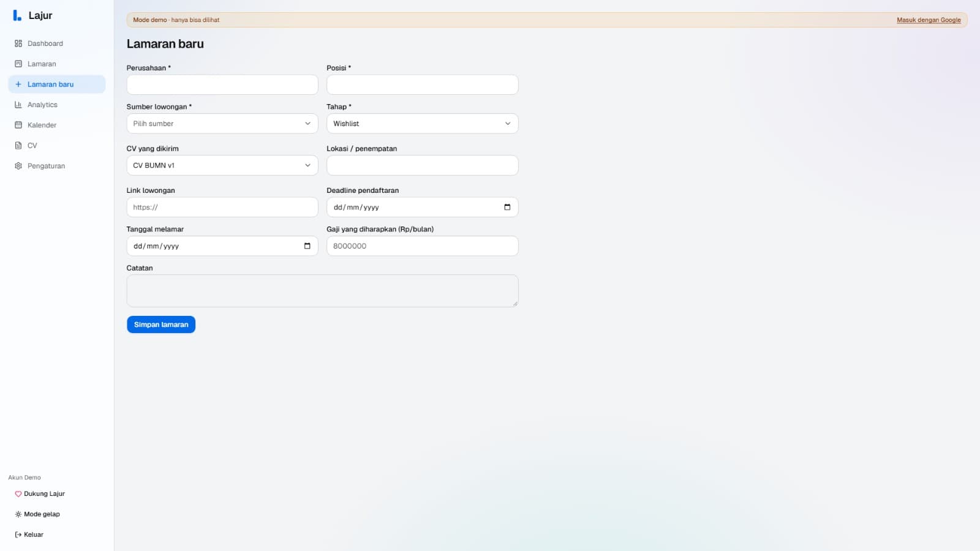Click the Kalender calendar icon
The height and width of the screenshot is (551, 980).
point(18,125)
